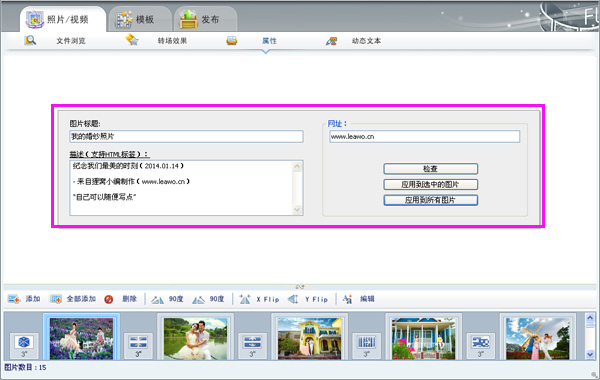Click the 转场效果 star icon
This screenshot has width=600, height=380.
[132, 40]
